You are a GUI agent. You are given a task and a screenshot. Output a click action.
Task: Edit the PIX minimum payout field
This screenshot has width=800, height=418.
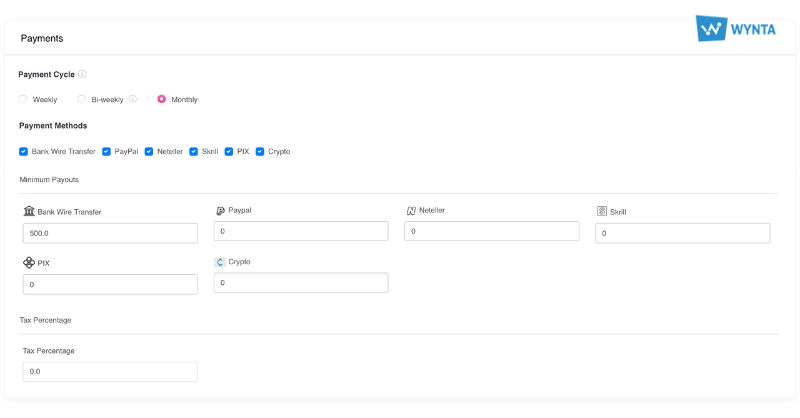110,284
